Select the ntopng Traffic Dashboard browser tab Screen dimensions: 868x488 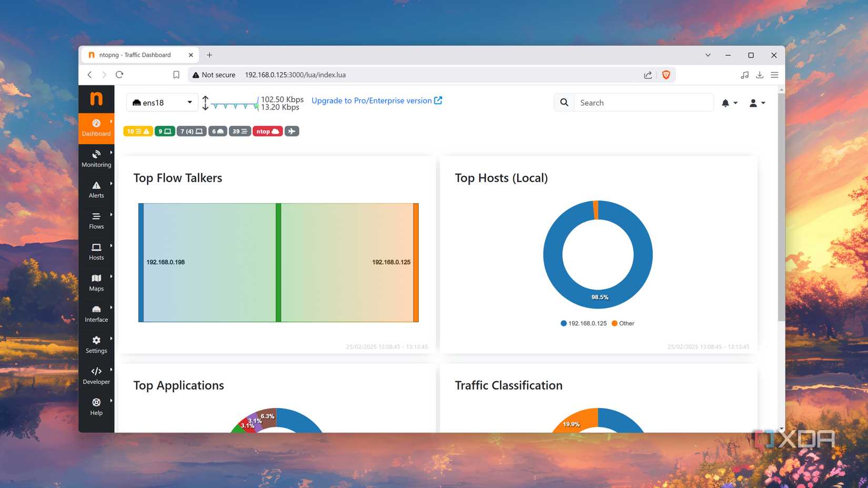[137, 55]
